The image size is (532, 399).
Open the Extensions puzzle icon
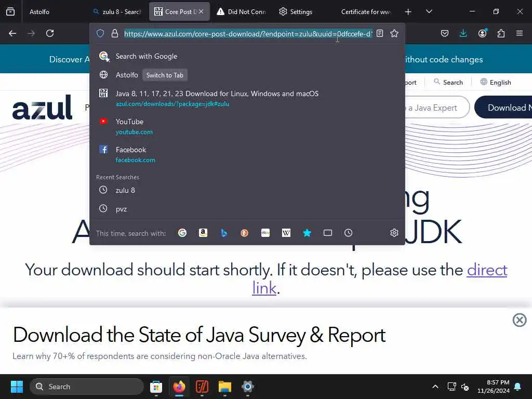501,33
